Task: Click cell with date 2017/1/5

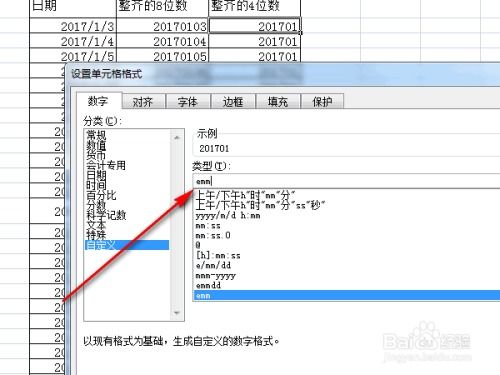Action: pos(73,56)
